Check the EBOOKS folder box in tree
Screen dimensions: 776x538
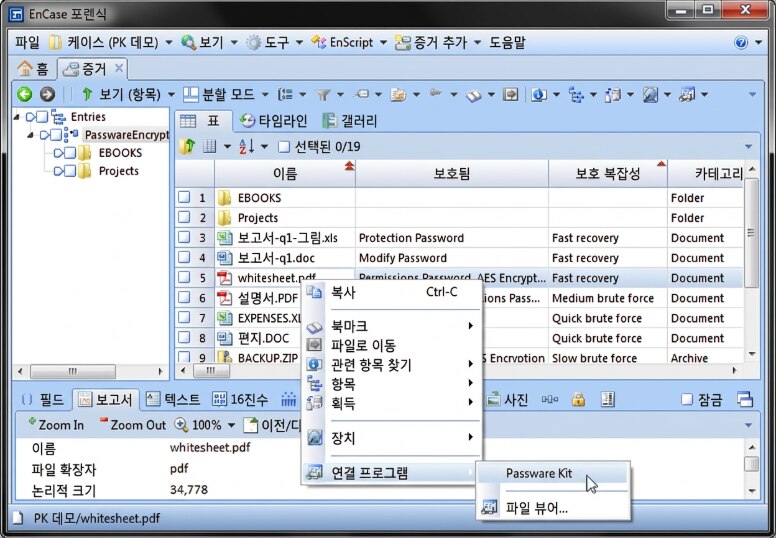point(70,153)
